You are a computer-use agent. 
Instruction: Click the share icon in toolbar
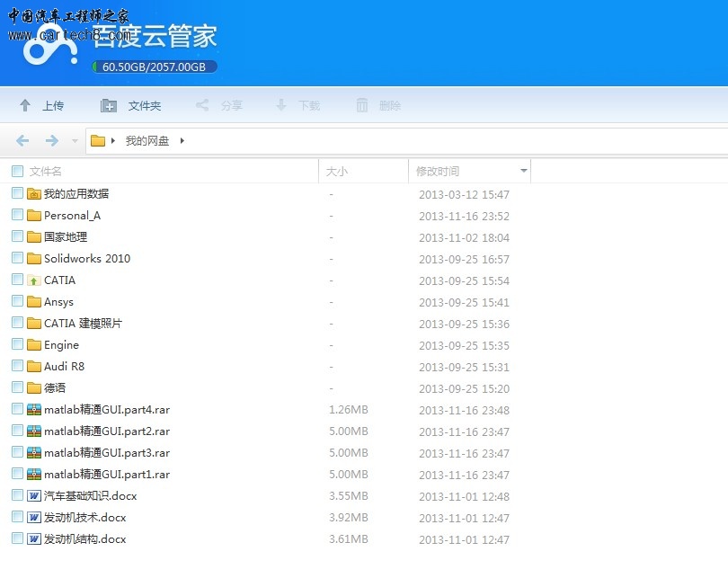click(202, 105)
